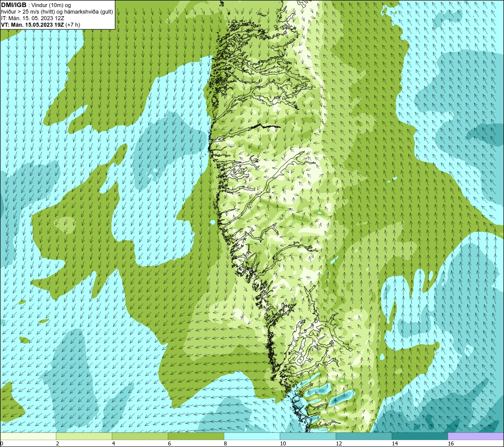Image resolution: width=504 pixels, height=447 pixels.
Task: Click the 'hviður > 25 m/s (hvítt)' description line
Action: tap(29, 12)
